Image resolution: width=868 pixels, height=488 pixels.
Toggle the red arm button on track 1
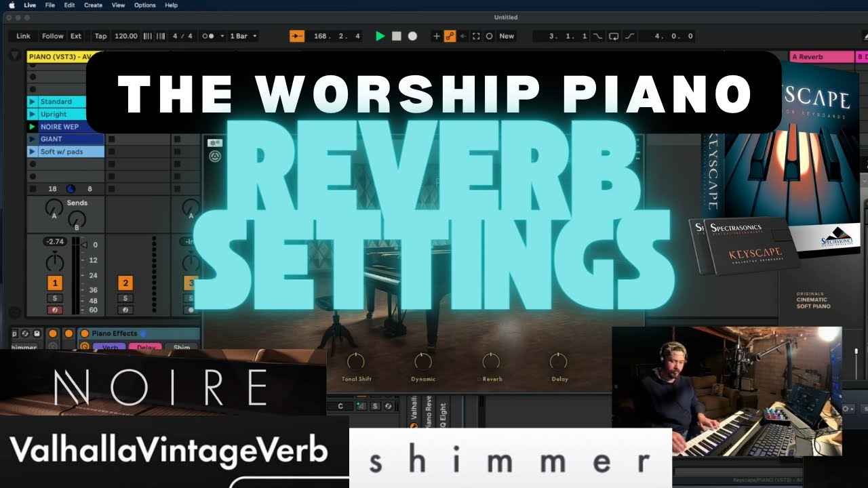[54, 310]
